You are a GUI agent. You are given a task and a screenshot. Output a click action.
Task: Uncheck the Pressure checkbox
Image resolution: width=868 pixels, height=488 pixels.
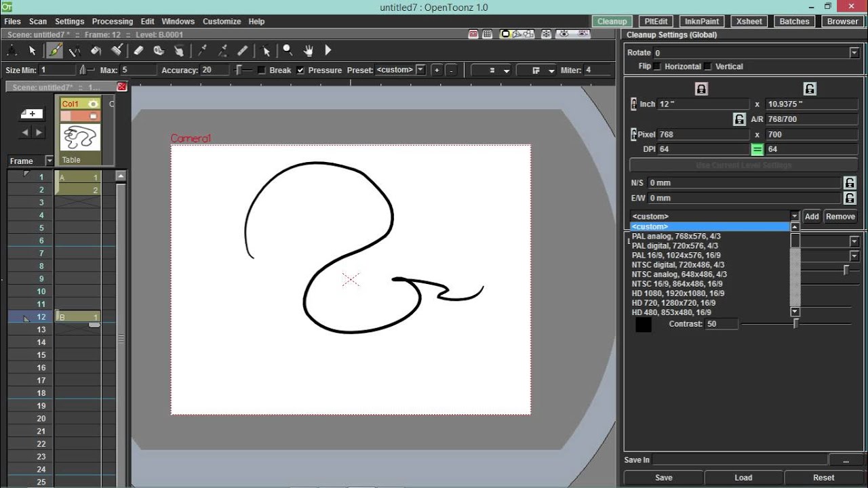pyautogui.click(x=300, y=70)
